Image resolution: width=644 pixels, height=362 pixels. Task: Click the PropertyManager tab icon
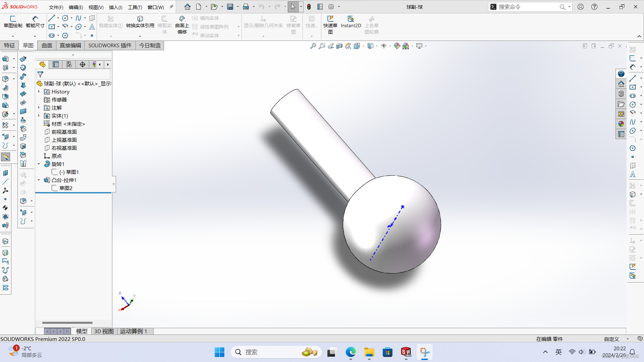click(56, 64)
